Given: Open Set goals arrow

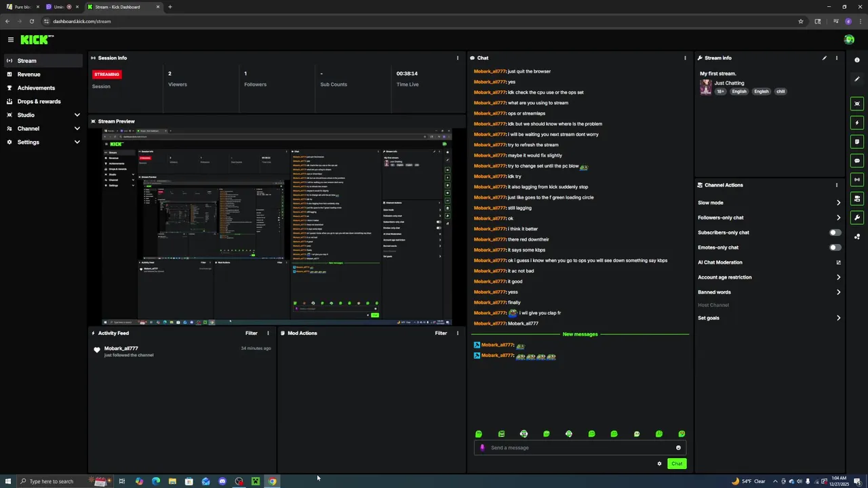Looking at the screenshot, I should tap(838, 318).
